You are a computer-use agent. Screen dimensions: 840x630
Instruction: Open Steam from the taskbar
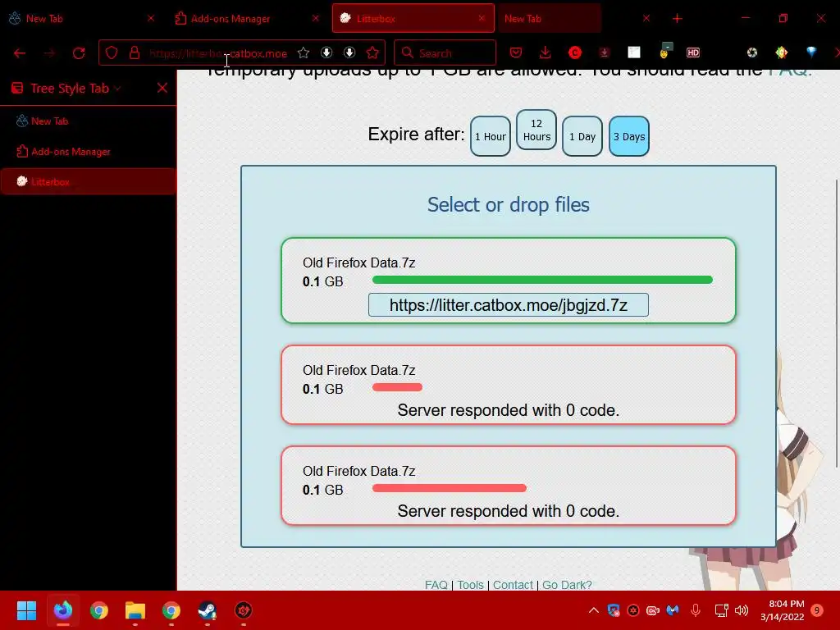tap(208, 610)
